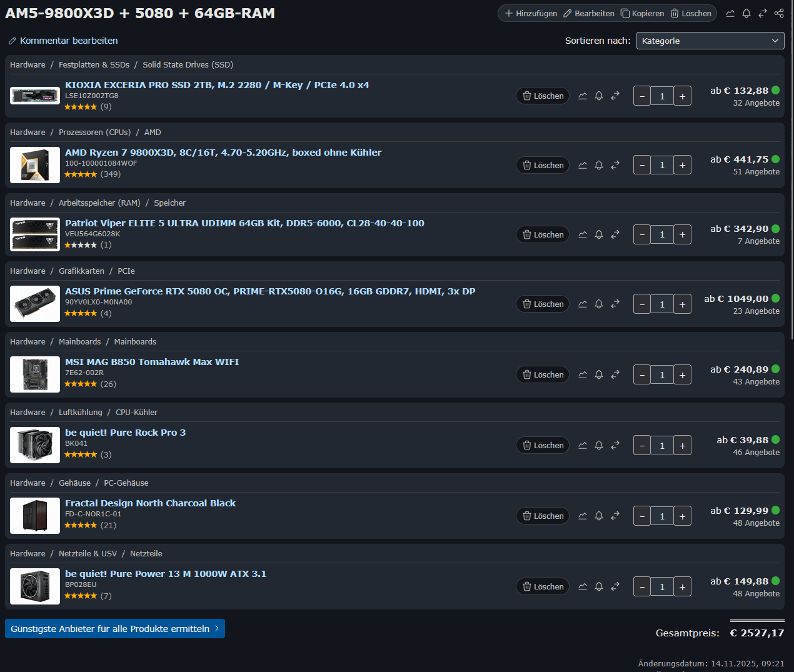Screen dimensions: 794x672
Task: Open Solid State Drives (SSD) breadcrumb category
Action: tap(188, 65)
